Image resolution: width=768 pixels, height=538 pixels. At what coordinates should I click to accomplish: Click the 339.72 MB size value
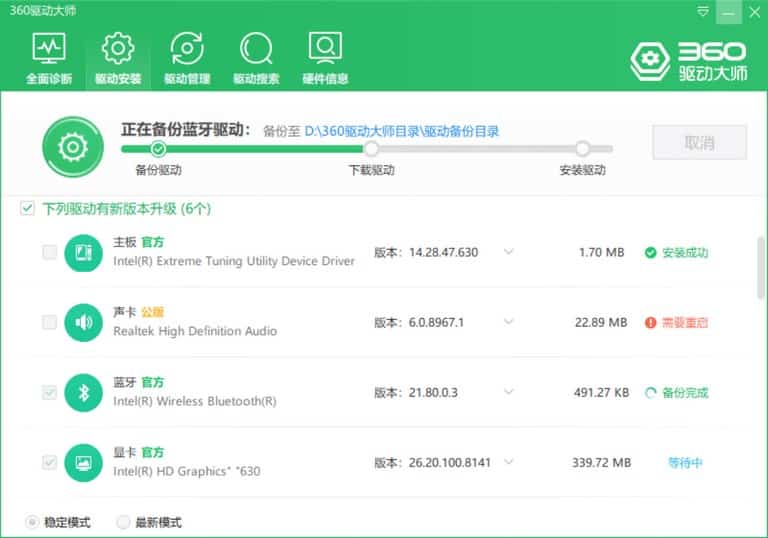601,463
